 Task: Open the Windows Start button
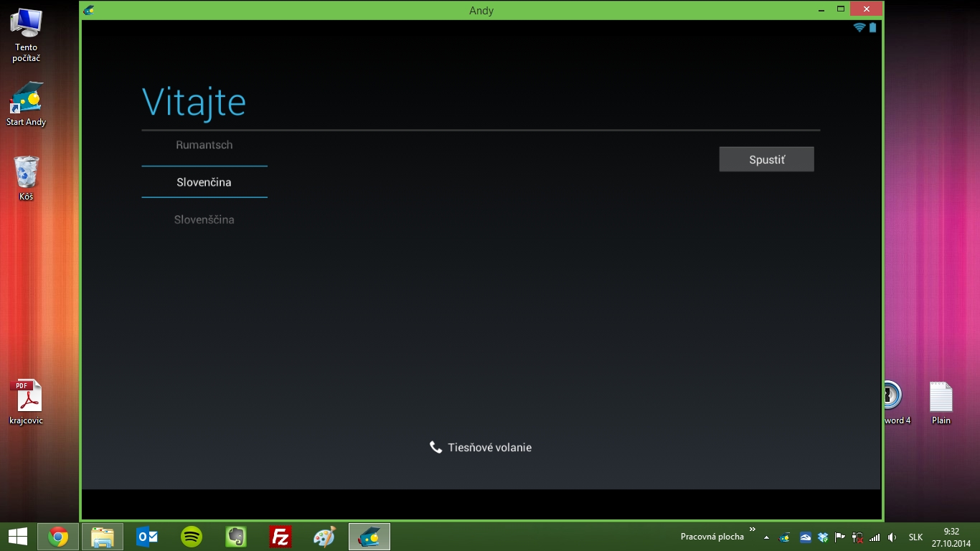18,537
